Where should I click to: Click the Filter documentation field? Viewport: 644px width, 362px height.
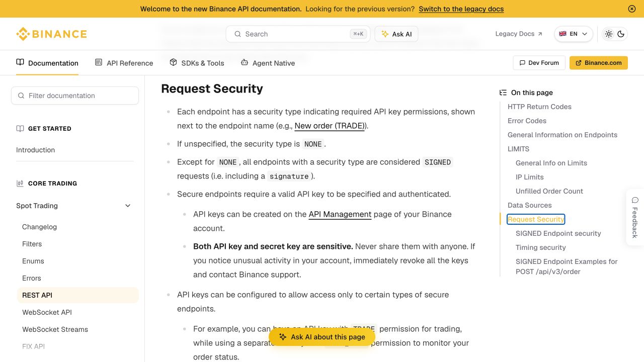pos(75,96)
